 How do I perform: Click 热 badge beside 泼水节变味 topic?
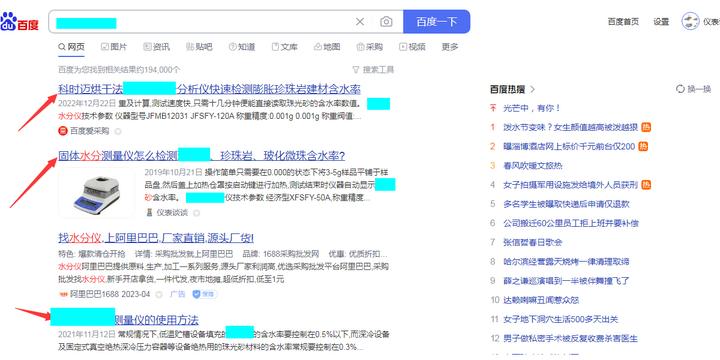[646, 128]
